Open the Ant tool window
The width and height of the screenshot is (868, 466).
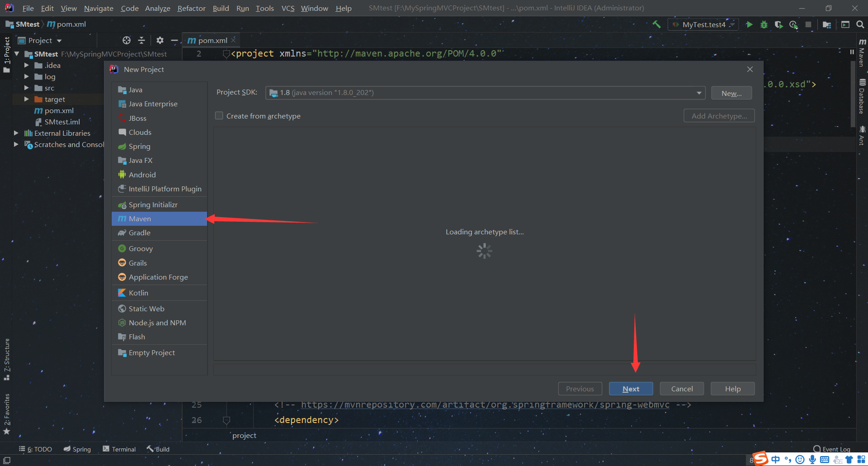862,135
